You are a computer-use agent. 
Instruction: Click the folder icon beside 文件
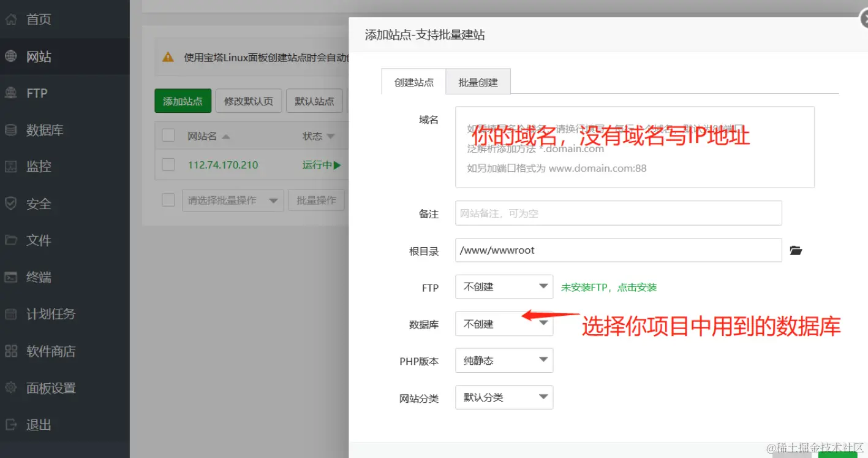[x=11, y=240]
